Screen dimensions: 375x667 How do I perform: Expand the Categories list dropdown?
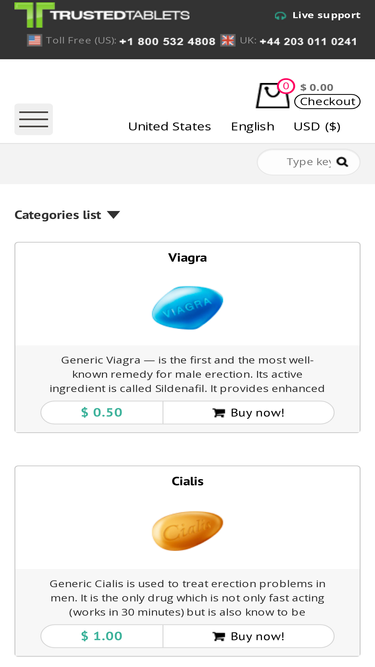67,215
